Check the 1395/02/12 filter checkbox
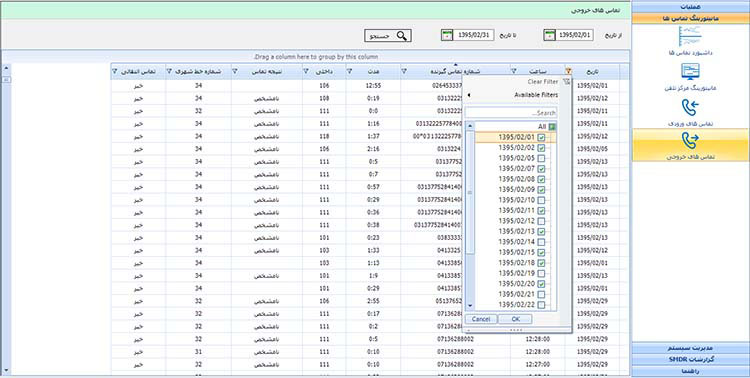The width and height of the screenshot is (750, 378). pyautogui.click(x=541, y=222)
